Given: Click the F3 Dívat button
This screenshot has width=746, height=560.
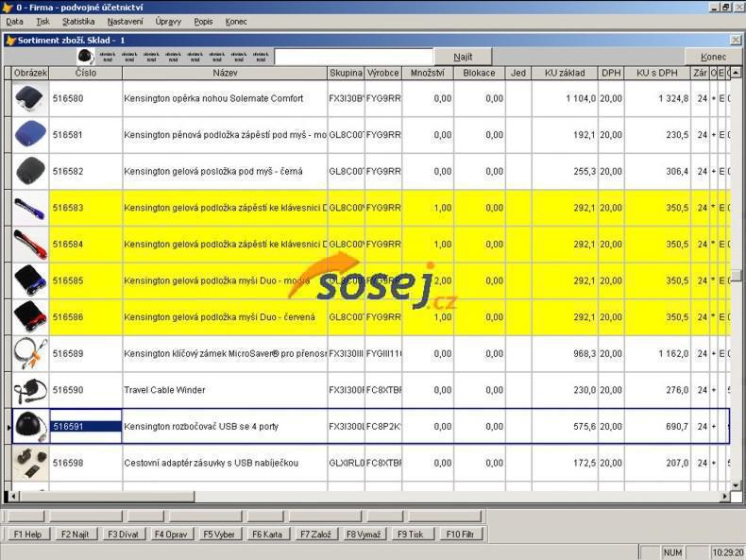Looking at the screenshot, I should [x=123, y=534].
